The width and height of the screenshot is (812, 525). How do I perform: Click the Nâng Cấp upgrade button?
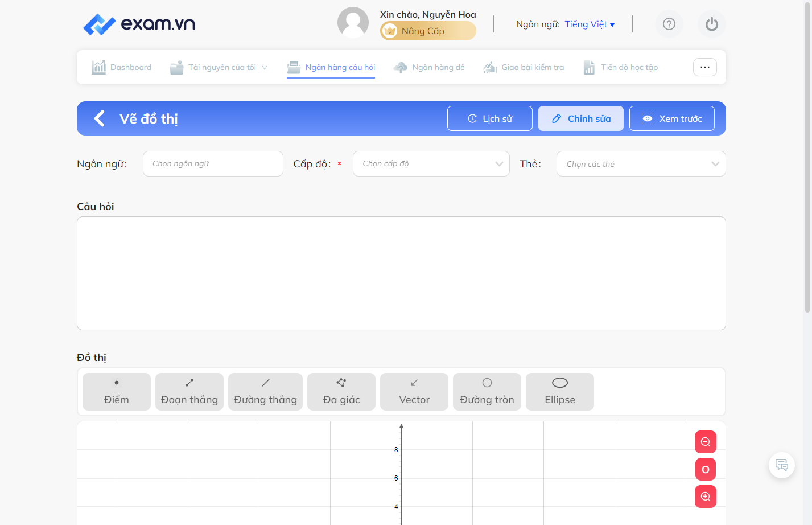[x=428, y=31]
